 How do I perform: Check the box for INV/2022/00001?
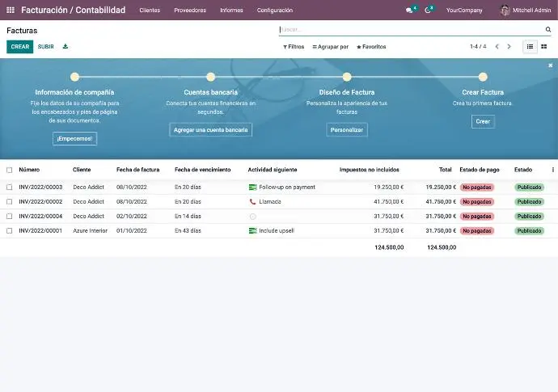tap(10, 231)
